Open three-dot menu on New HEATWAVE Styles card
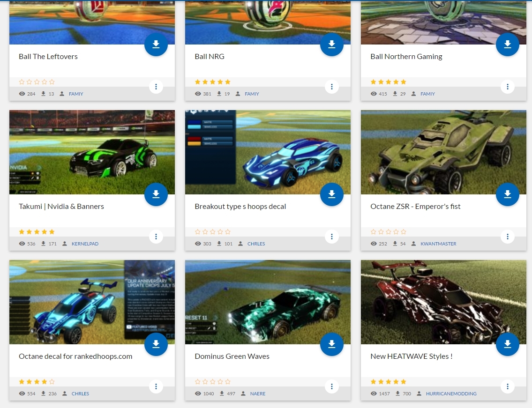This screenshot has width=532, height=408. (508, 386)
